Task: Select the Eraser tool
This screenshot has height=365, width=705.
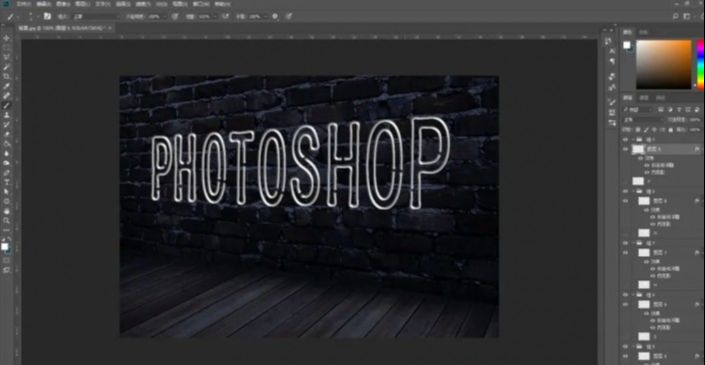Action: pyautogui.click(x=6, y=134)
